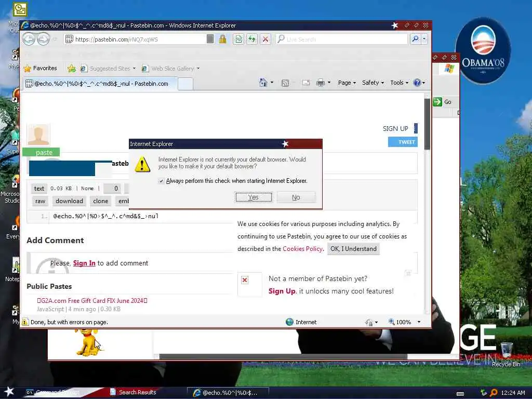Open the Safety menu
This screenshot has width=532, height=399.
tap(373, 83)
